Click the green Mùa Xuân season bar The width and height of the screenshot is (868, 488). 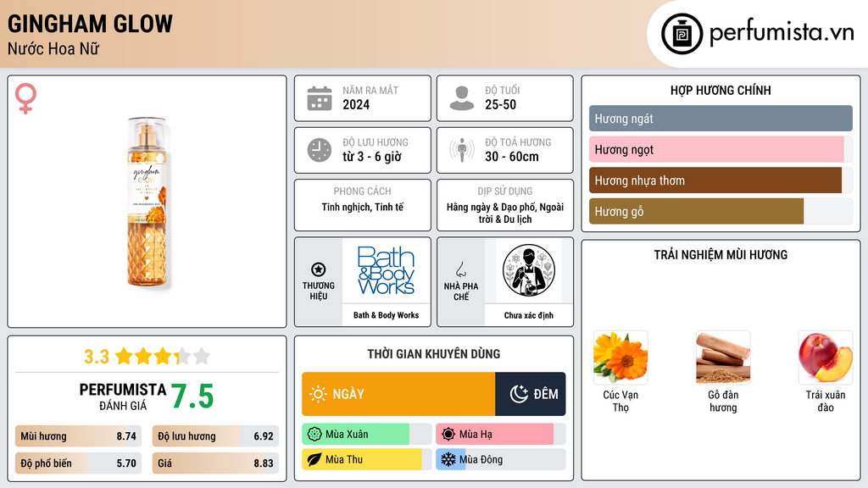coord(367,435)
